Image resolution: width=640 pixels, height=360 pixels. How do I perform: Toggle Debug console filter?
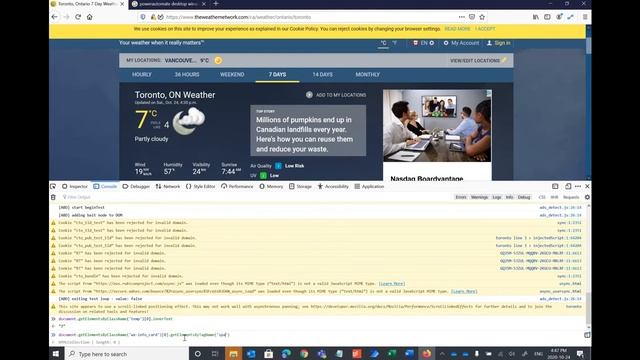(x=524, y=197)
